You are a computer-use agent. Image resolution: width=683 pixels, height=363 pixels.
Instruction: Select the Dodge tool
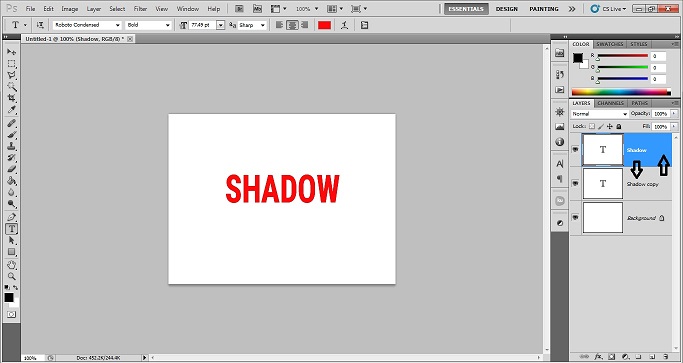(11, 204)
